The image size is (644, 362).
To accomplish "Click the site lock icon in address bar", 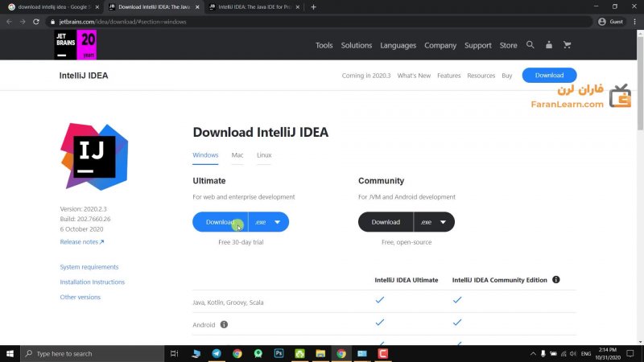I will pyautogui.click(x=52, y=22).
